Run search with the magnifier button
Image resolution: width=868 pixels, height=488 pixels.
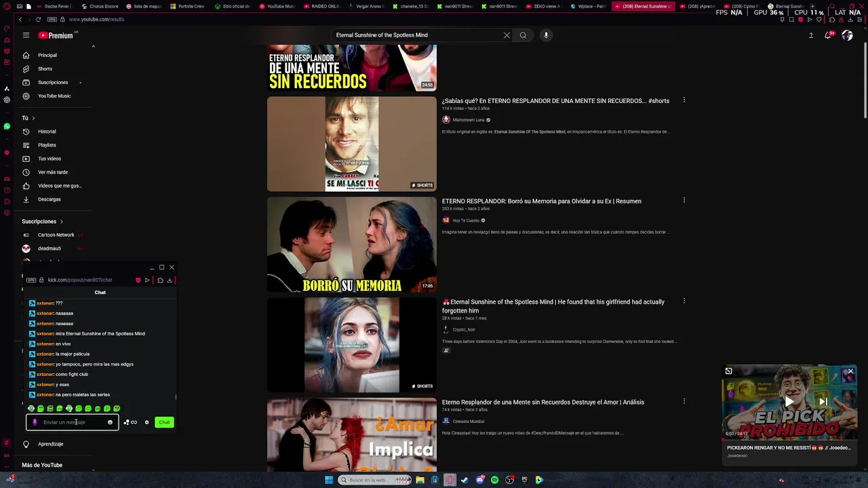[523, 35]
